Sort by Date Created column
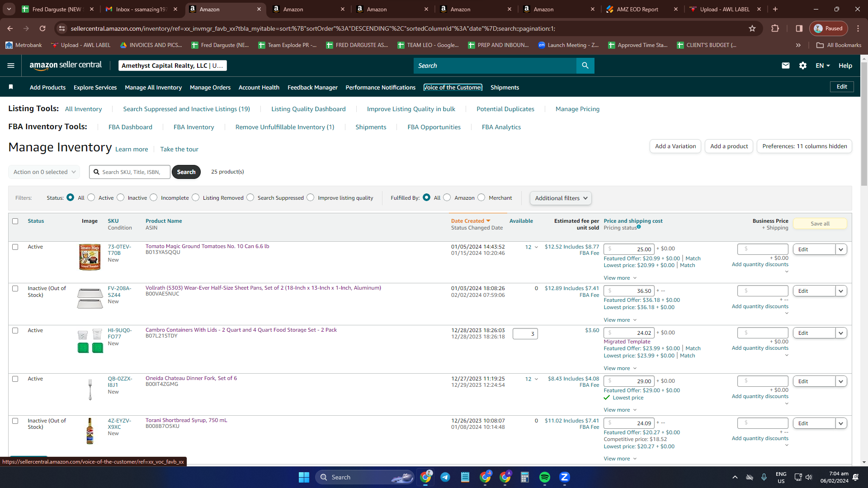868x488 pixels. pos(471,221)
